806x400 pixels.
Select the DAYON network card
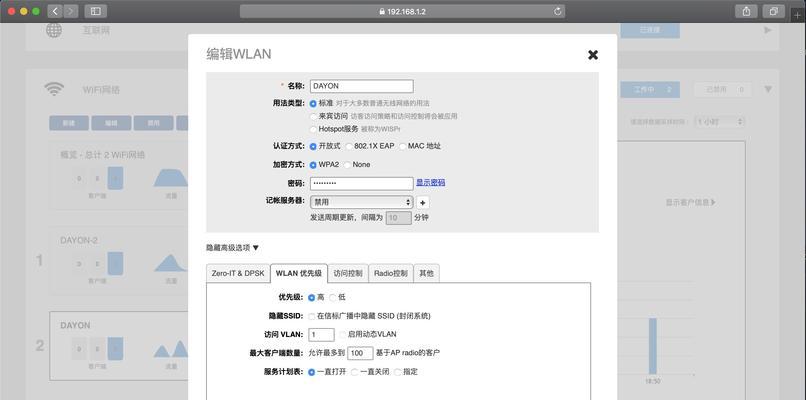tap(119, 346)
